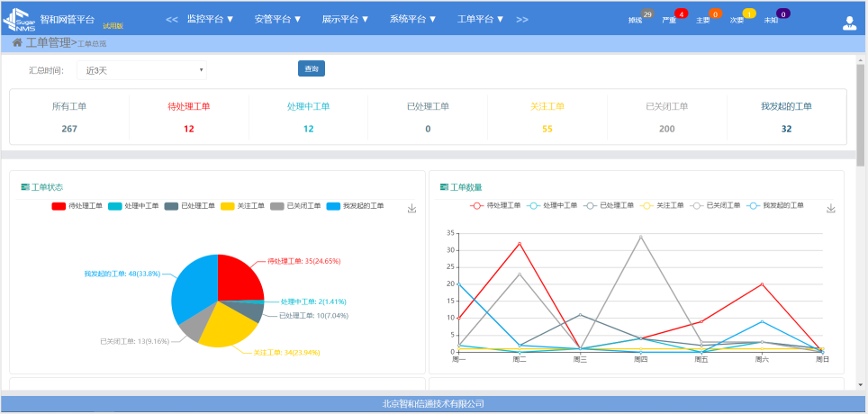This screenshot has width=868, height=414.
Task: Open the 汇总时间 dropdown showing 近3天
Action: (141, 70)
